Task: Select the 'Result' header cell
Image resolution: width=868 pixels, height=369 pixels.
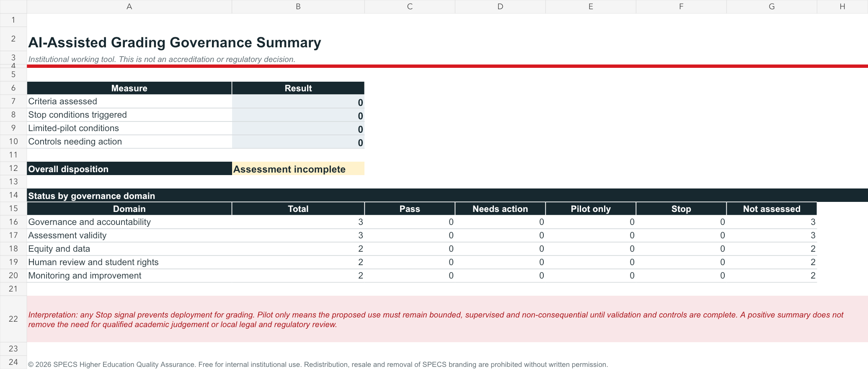Action: pyautogui.click(x=298, y=88)
